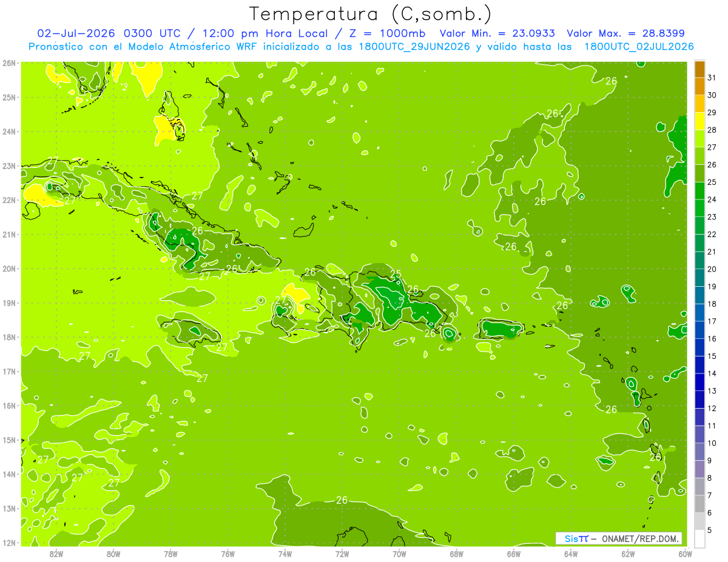This screenshot has width=728, height=562.
Task: Click the 18 value on the color scale
Action: tap(712, 304)
